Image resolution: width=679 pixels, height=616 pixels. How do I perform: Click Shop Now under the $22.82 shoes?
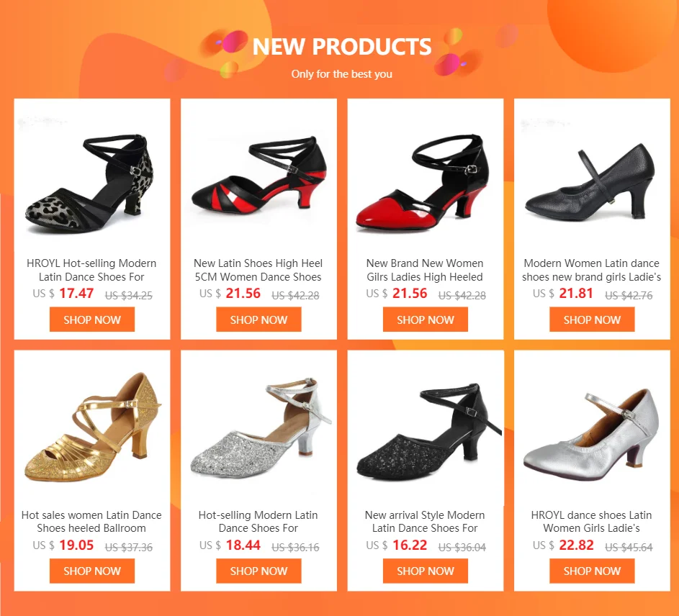tap(592, 571)
